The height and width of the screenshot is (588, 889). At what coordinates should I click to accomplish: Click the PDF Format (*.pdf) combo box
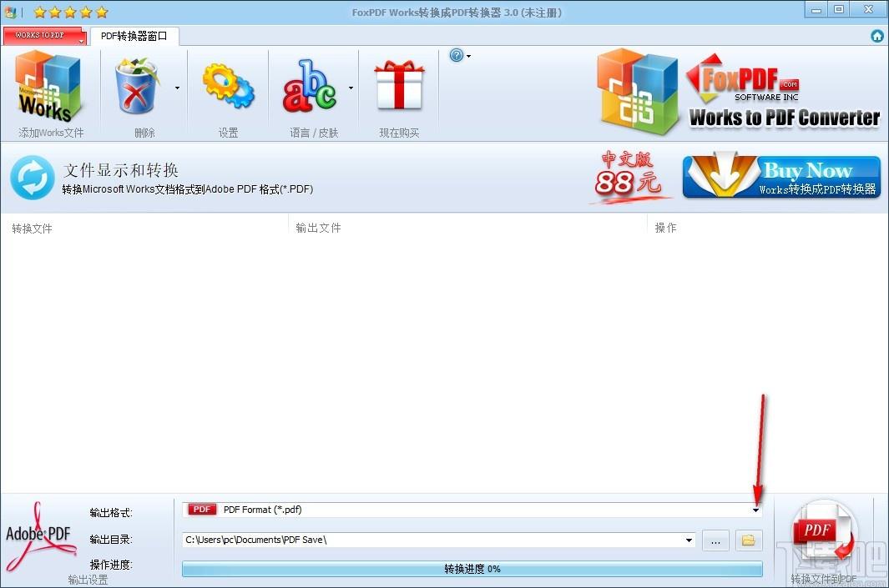[x=472, y=510]
